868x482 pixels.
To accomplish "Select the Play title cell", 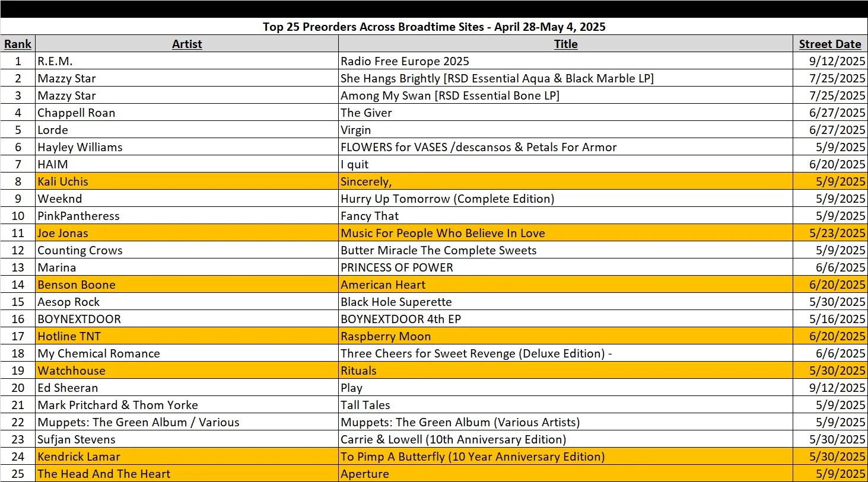I will tap(565, 388).
